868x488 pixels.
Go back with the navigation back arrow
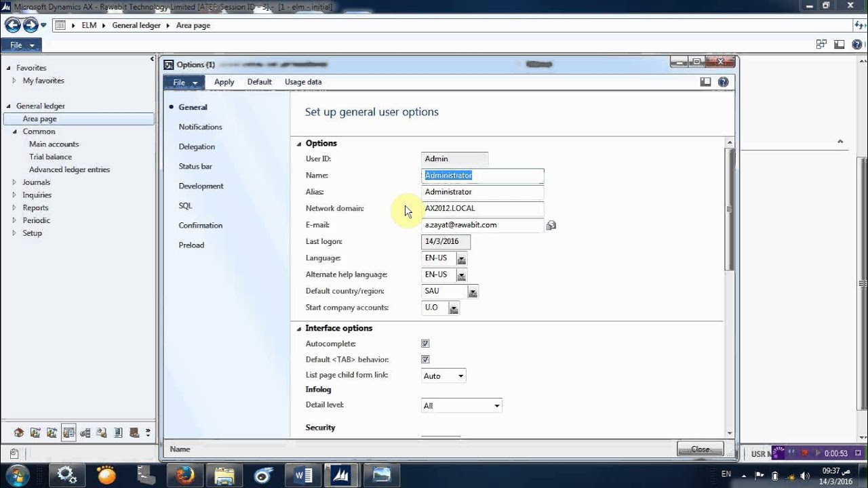pyautogui.click(x=12, y=25)
